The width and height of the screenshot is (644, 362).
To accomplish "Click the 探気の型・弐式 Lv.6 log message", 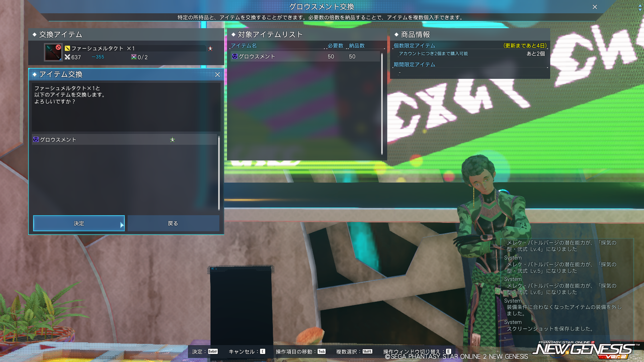I will click(x=561, y=289).
